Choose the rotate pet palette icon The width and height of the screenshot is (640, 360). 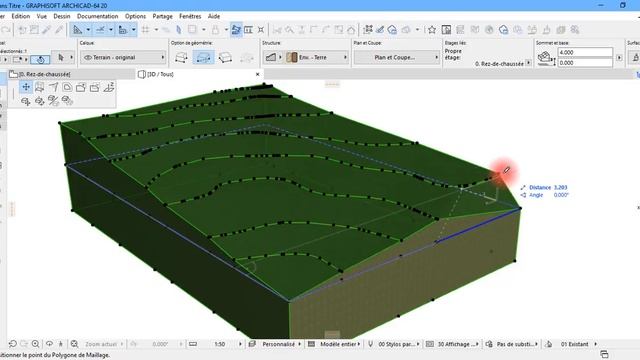pos(40,100)
